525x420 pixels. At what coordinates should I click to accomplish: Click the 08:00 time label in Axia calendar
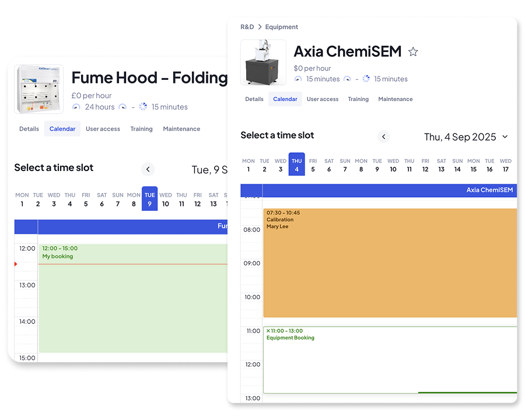coord(252,230)
